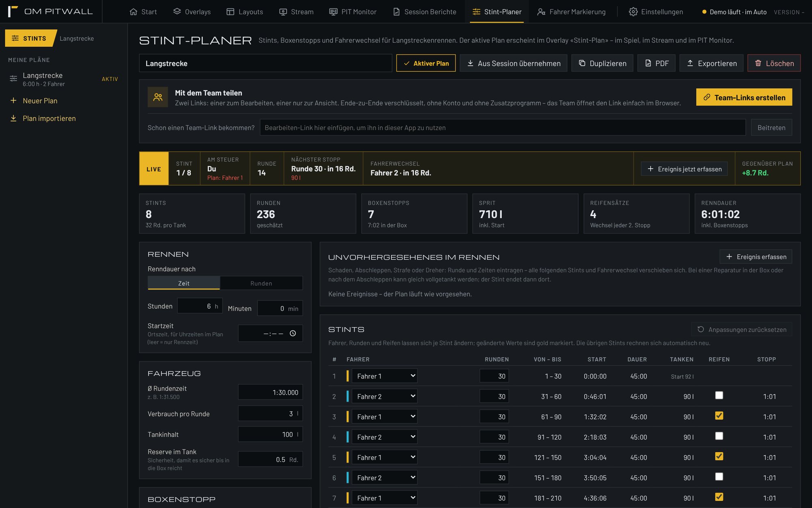This screenshot has width=812, height=508.
Task: Click the Ø Rundenzeit input field
Action: (x=270, y=392)
